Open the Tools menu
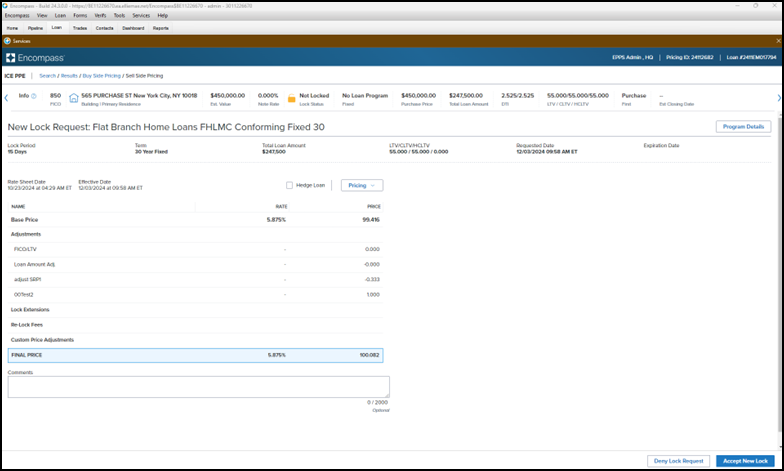 click(x=119, y=16)
